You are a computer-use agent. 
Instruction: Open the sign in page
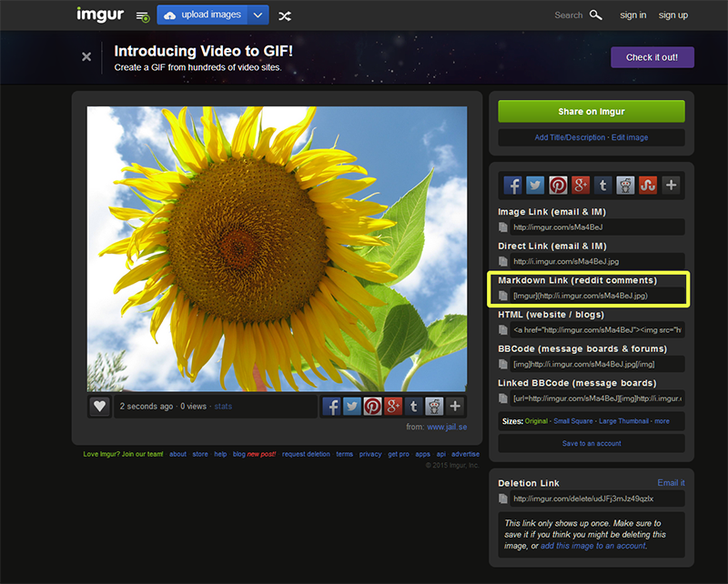click(633, 15)
